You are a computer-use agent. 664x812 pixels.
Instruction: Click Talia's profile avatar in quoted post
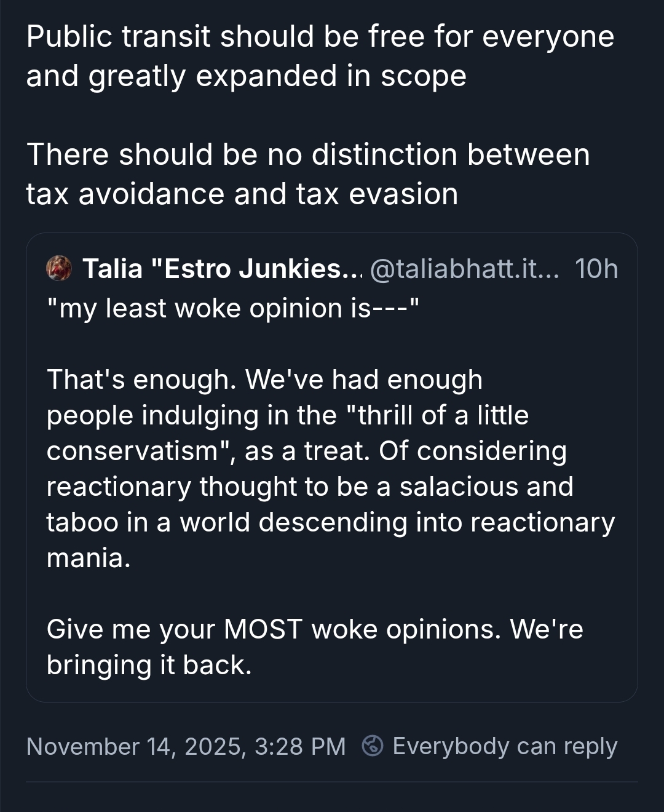(x=59, y=268)
